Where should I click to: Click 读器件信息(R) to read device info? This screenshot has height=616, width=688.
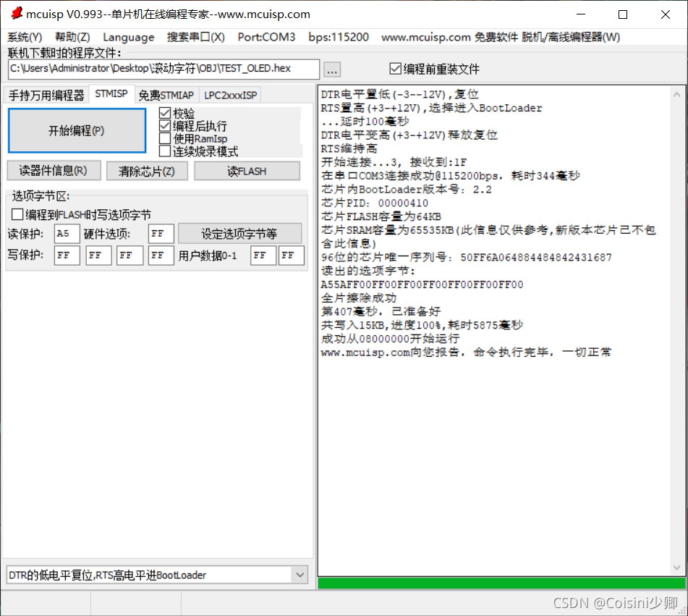[54, 170]
